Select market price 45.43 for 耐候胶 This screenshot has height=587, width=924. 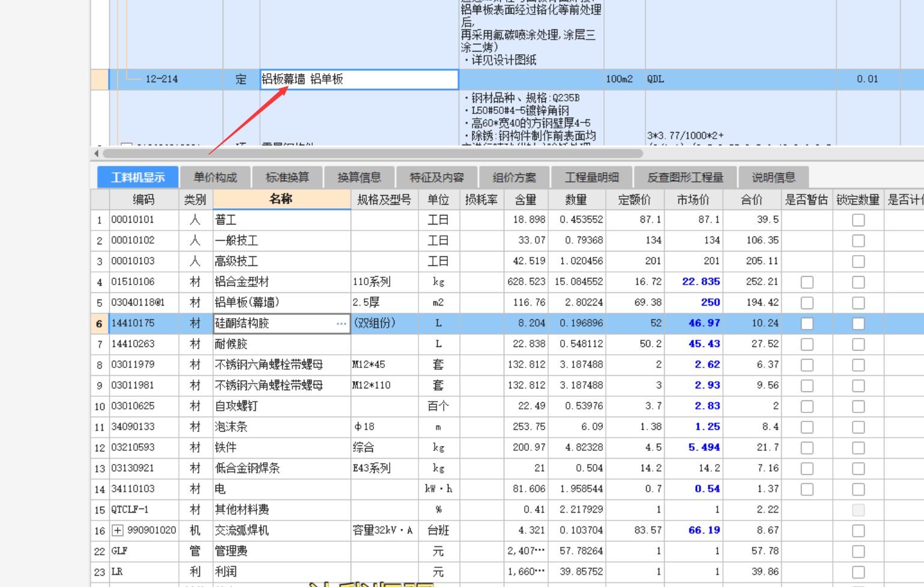[693, 344]
